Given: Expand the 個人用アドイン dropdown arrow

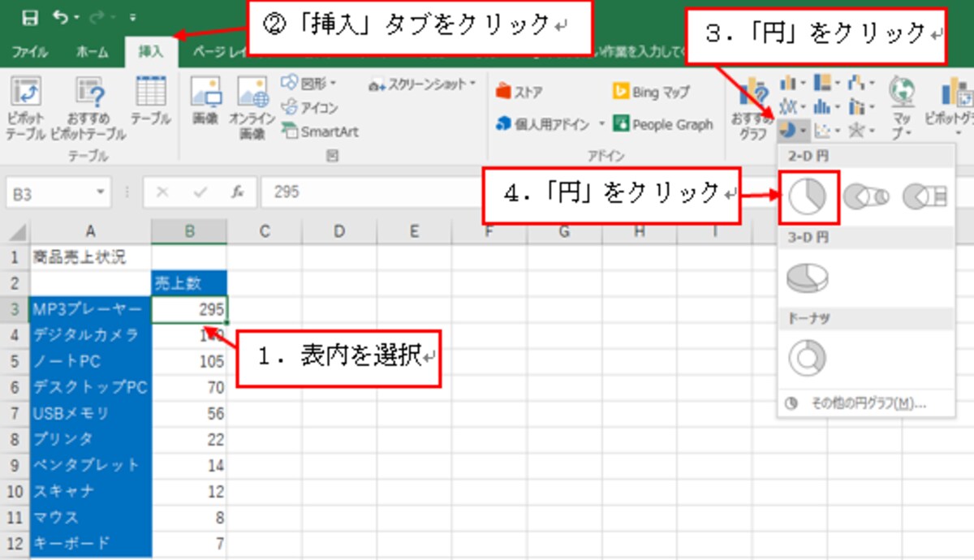Looking at the screenshot, I should click(x=601, y=124).
